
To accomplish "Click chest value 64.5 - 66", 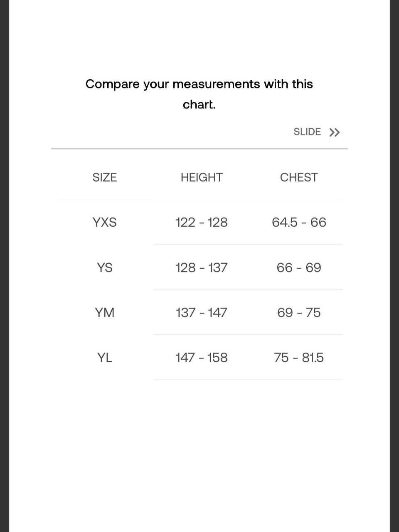I will (x=299, y=223).
